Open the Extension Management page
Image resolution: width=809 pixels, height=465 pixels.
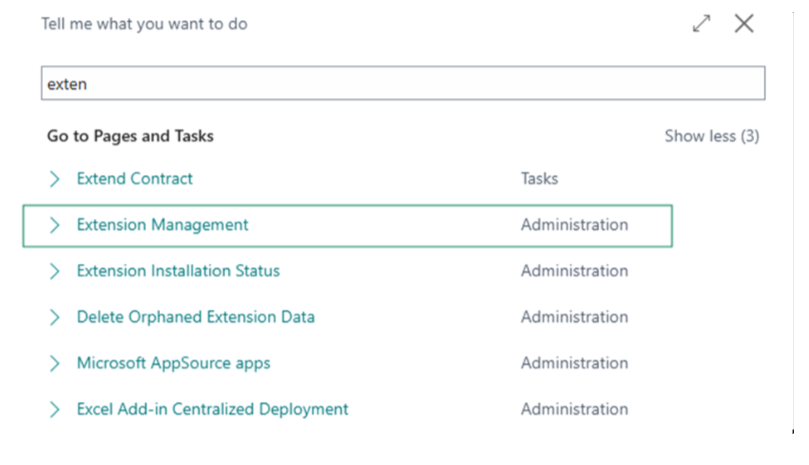click(x=162, y=225)
